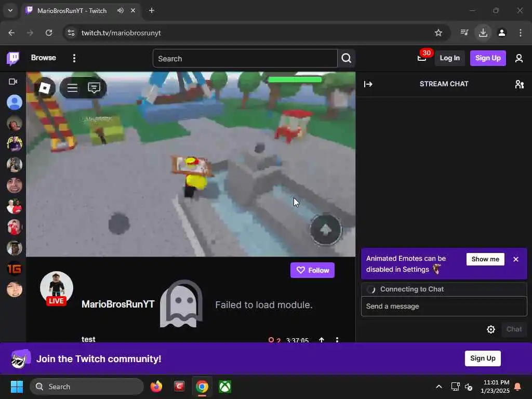
Task: Click Show me in animated emotes notice
Action: pyautogui.click(x=485, y=259)
